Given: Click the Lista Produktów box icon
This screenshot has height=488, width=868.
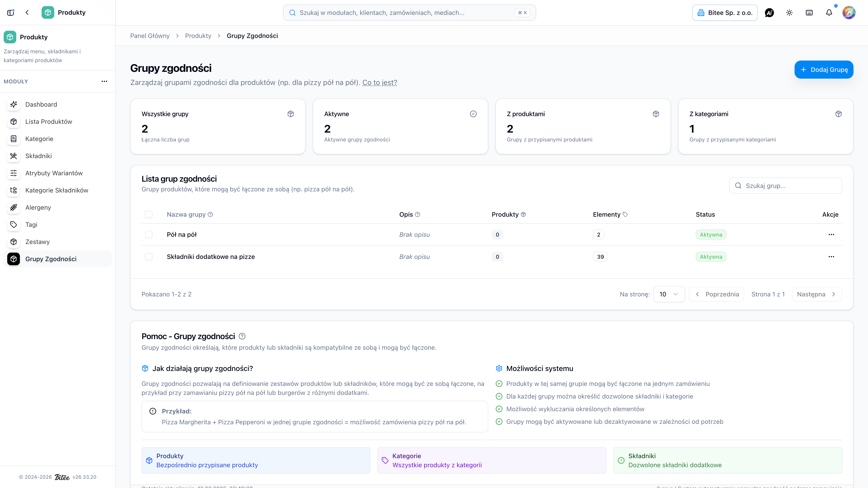Looking at the screenshot, I should click(x=14, y=122).
